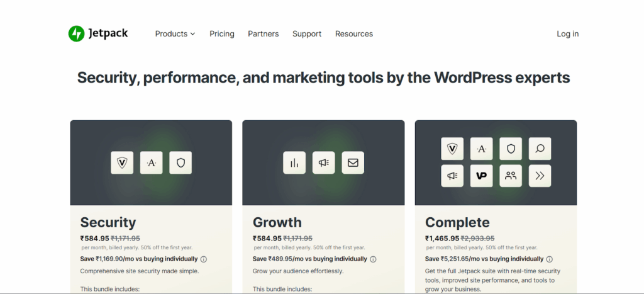Click the info icon next to Security savings
Screen dimensions: 644x294
pos(204,259)
